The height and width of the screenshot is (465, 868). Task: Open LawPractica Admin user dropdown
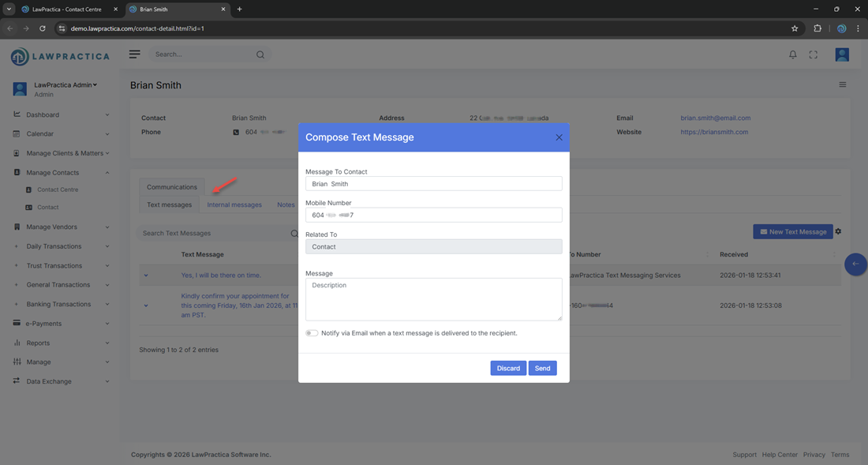pyautogui.click(x=65, y=84)
